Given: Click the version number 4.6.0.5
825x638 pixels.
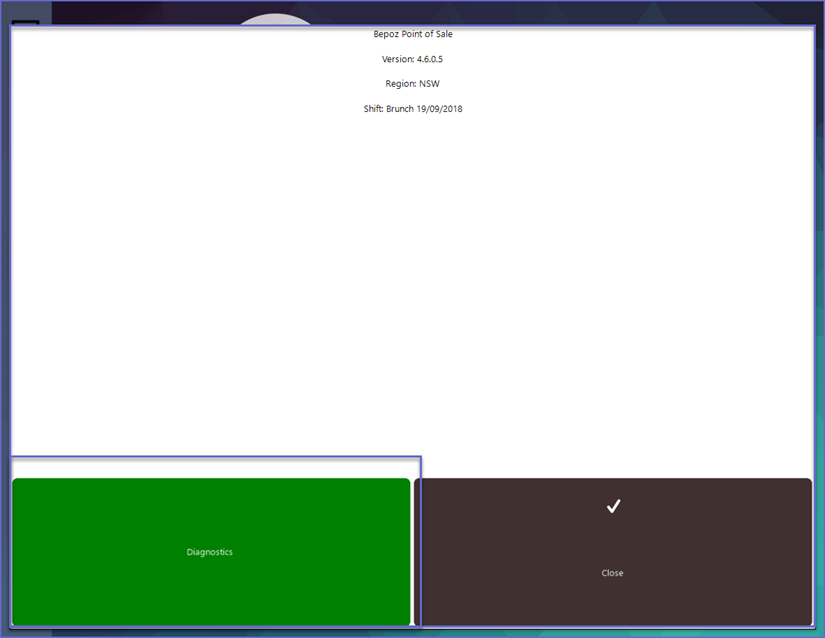Looking at the screenshot, I should click(430, 59).
